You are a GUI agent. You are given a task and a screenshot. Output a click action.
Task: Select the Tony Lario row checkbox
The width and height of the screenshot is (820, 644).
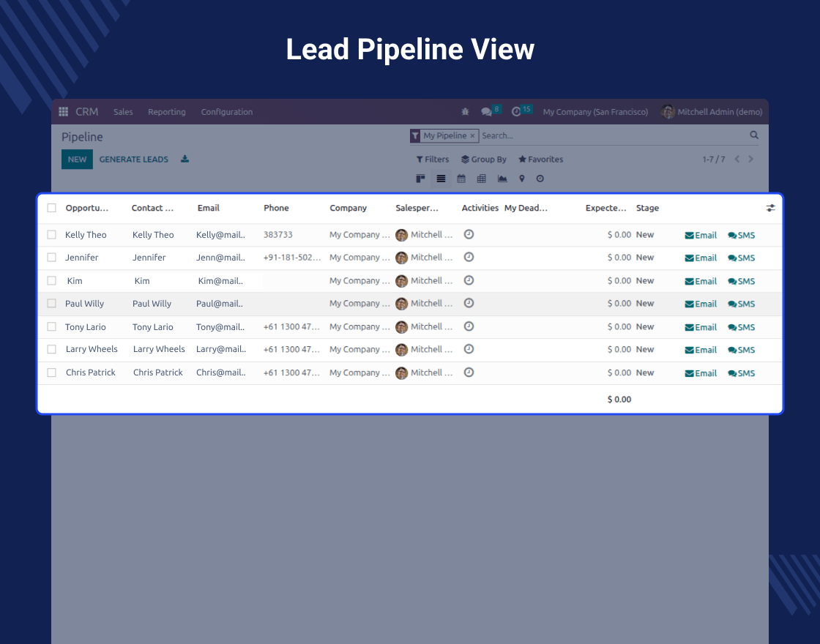click(52, 326)
